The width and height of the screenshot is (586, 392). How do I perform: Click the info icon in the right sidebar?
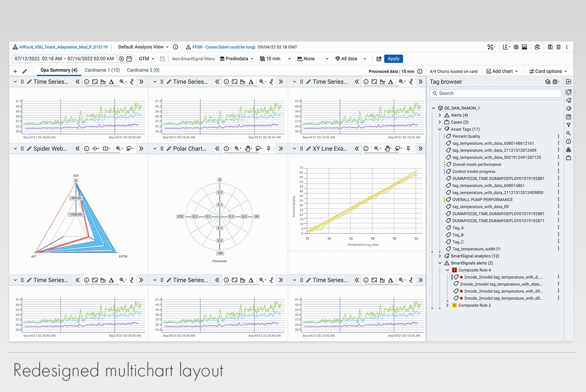point(569,142)
